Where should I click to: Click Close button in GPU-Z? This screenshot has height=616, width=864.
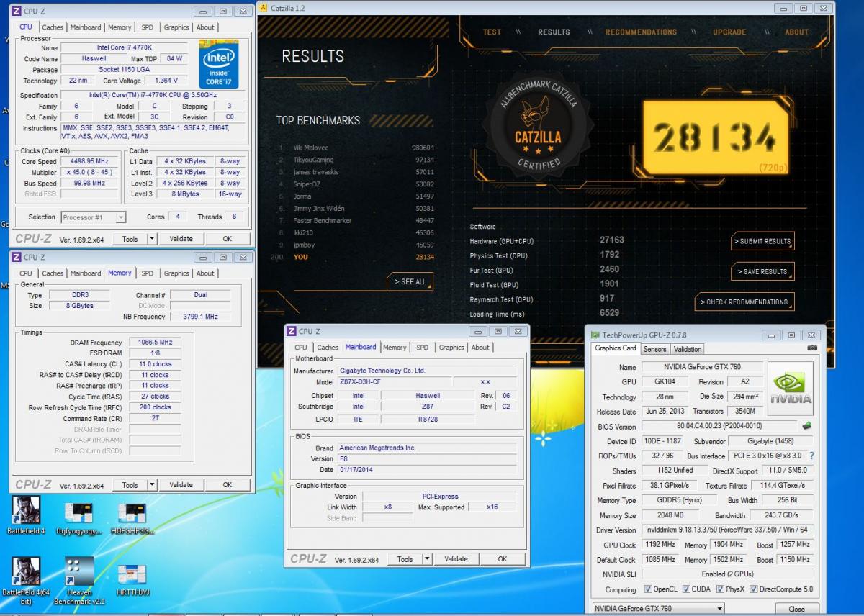[796, 609]
